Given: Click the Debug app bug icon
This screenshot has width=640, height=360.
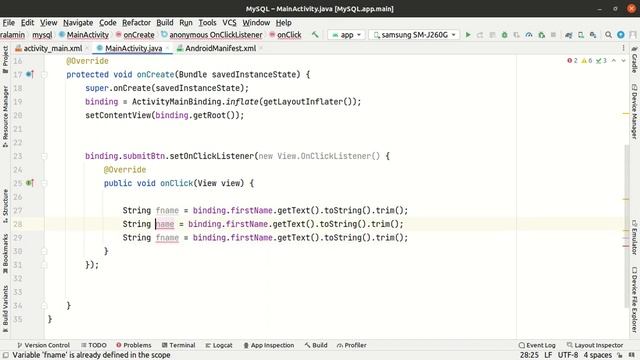Looking at the screenshot, I should [x=504, y=35].
